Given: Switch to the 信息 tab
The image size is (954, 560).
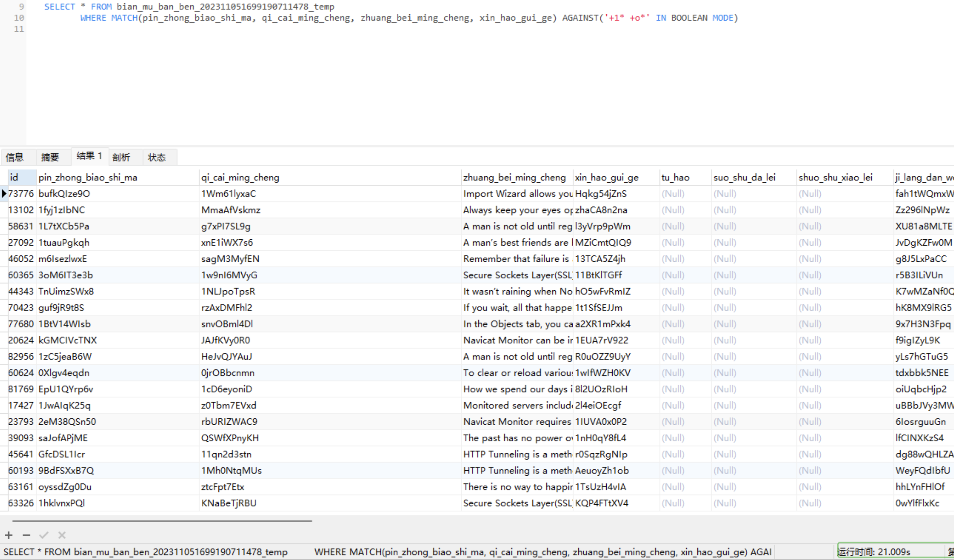Looking at the screenshot, I should pos(15,157).
